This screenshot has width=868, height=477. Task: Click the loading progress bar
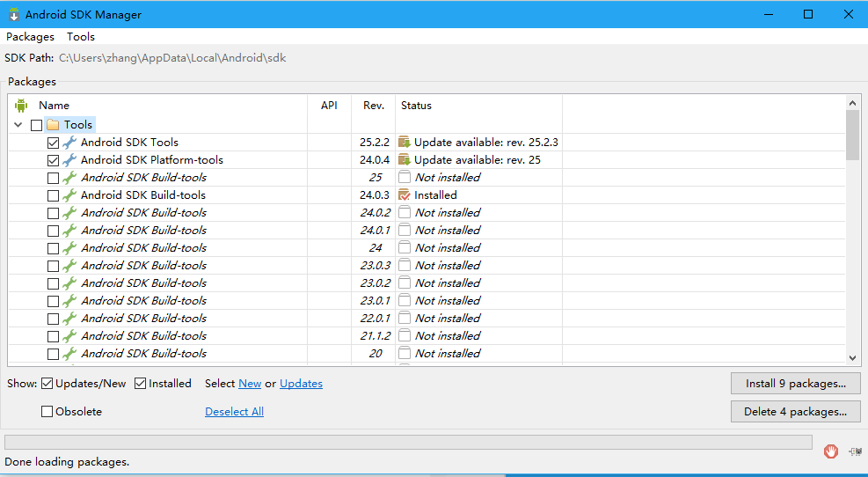408,442
